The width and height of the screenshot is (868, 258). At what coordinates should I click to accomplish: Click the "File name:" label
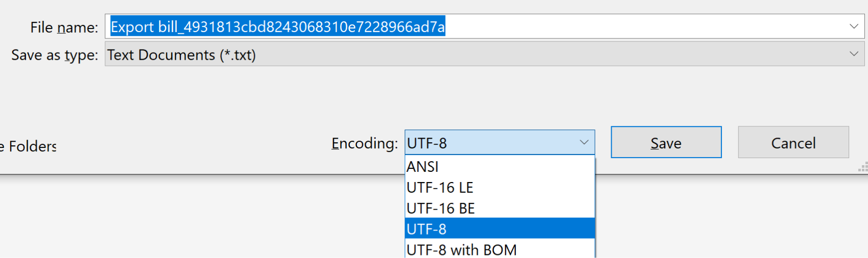(x=64, y=27)
